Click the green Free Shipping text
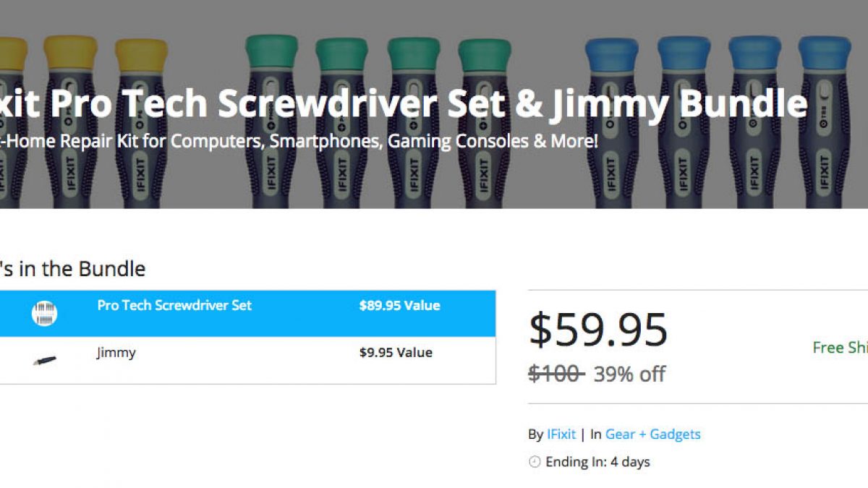 tap(840, 348)
